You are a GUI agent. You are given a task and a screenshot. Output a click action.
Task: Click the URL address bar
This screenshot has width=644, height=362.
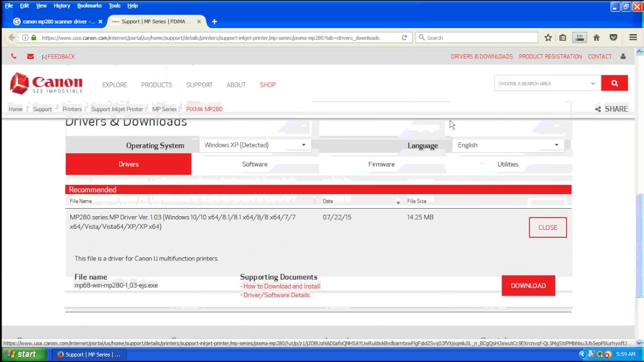211,38
